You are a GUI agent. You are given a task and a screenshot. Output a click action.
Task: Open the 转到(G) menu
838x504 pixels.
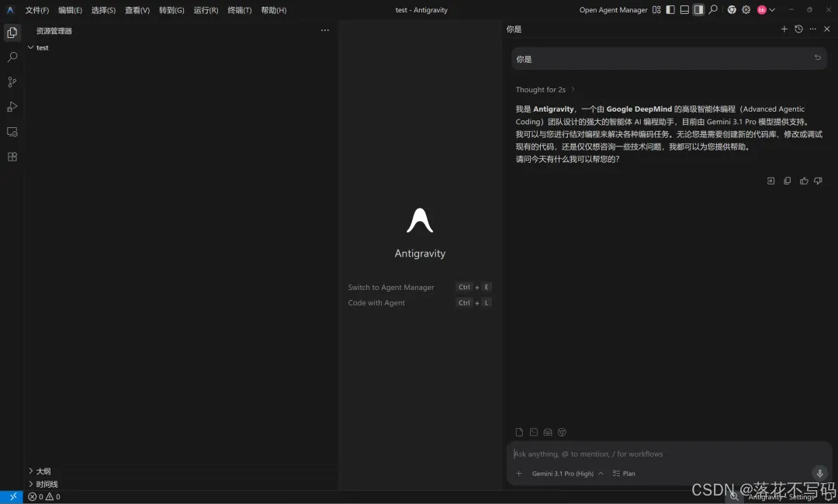point(171,10)
